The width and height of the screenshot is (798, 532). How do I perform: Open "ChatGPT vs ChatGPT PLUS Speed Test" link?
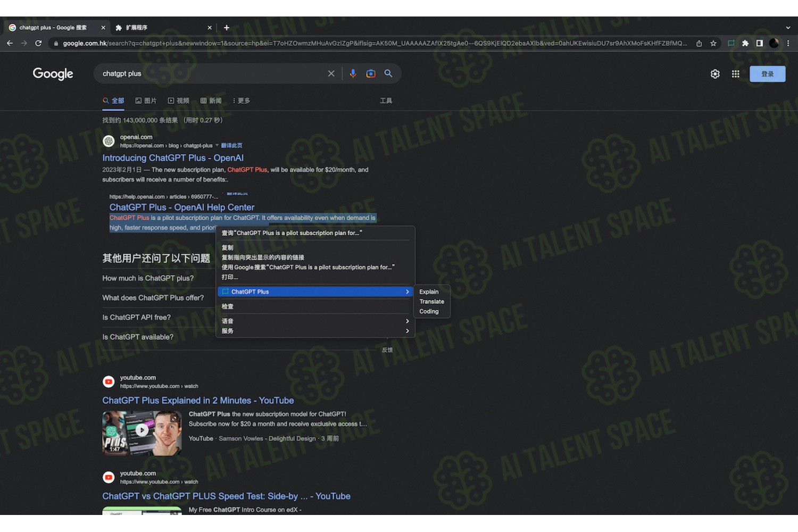click(x=226, y=496)
